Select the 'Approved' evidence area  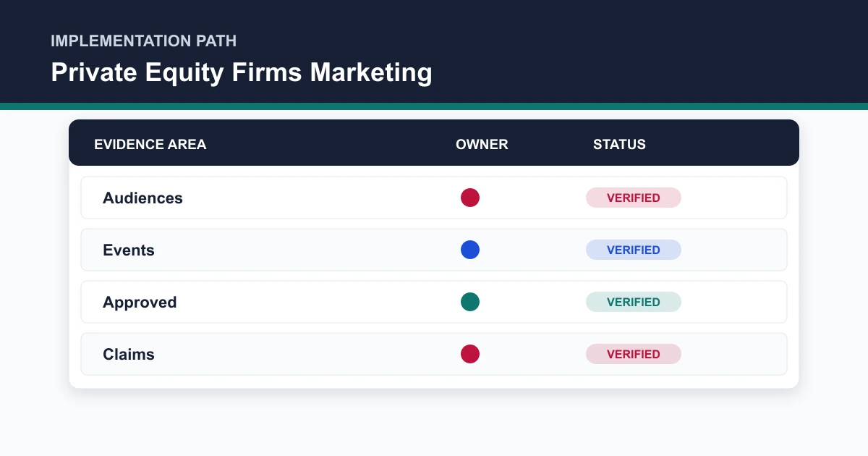pyautogui.click(x=140, y=303)
